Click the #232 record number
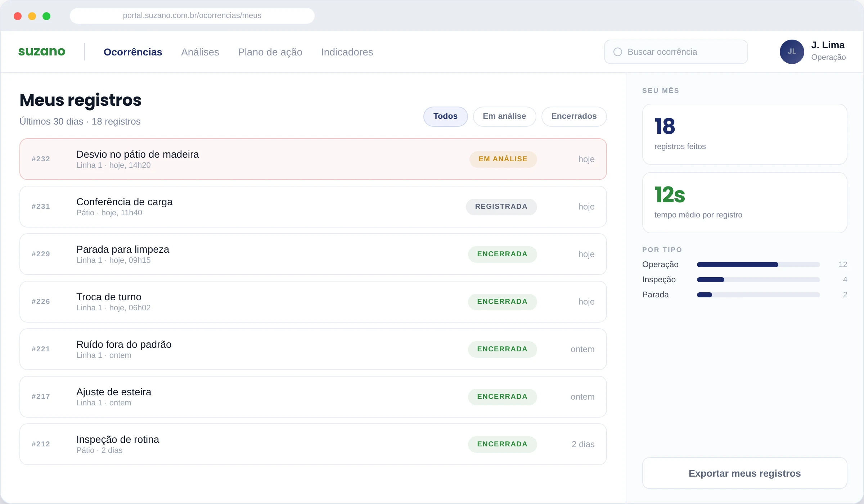Screen dimensions: 864x504 click(x=41, y=159)
